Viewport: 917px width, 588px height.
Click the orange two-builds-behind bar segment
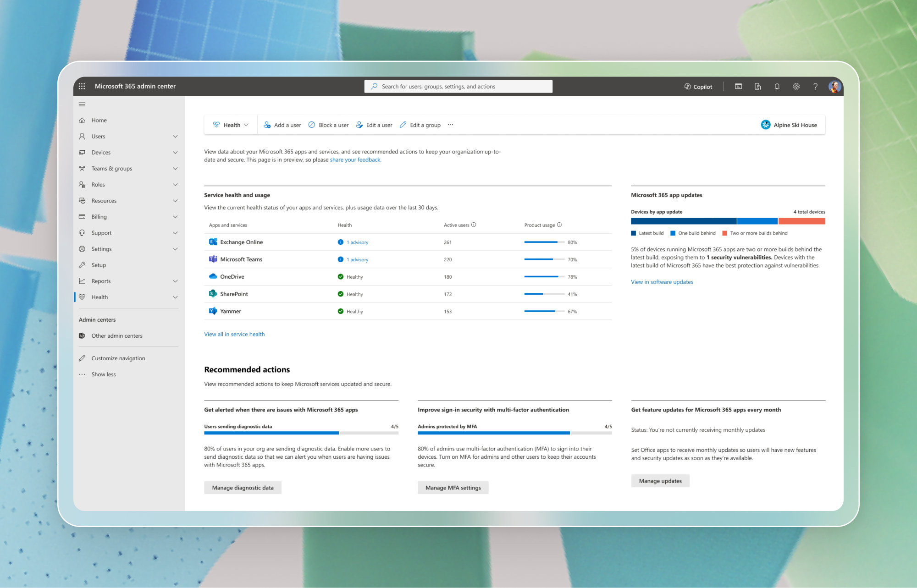801,221
